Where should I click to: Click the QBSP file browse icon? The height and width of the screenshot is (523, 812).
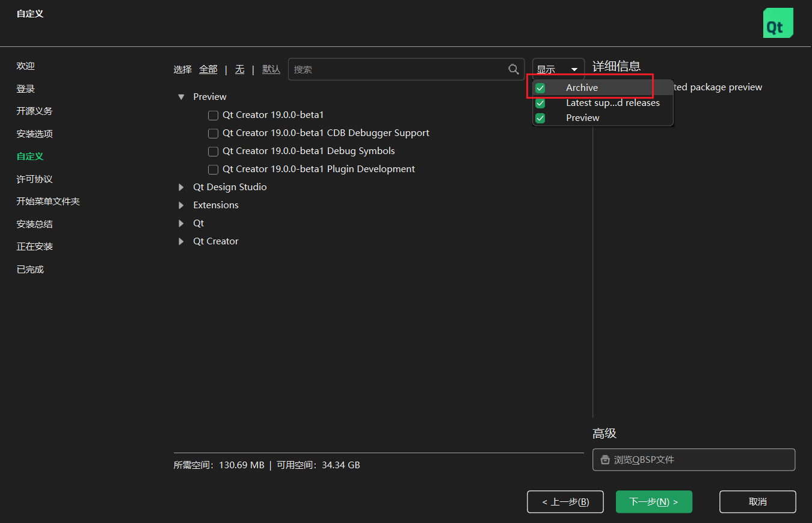[605, 460]
